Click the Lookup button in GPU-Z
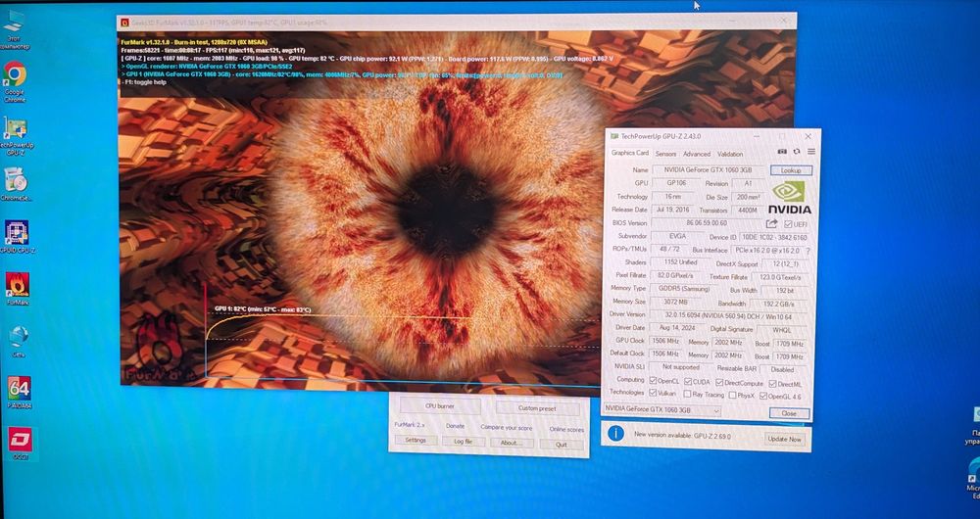The height and width of the screenshot is (519, 980). coord(791,170)
